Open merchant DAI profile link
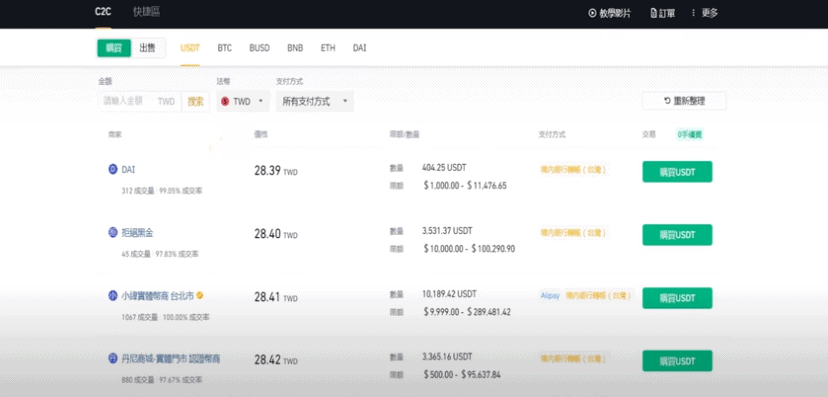 [x=128, y=169]
